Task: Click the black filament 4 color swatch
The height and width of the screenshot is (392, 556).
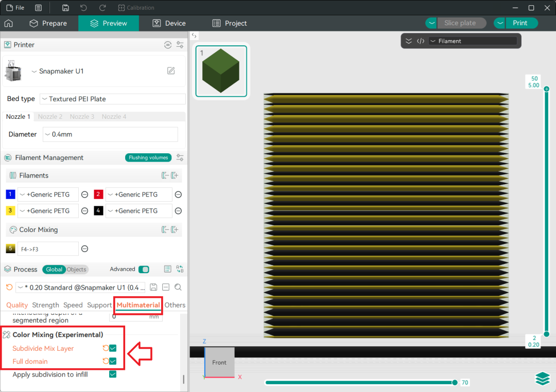Action: coord(98,210)
